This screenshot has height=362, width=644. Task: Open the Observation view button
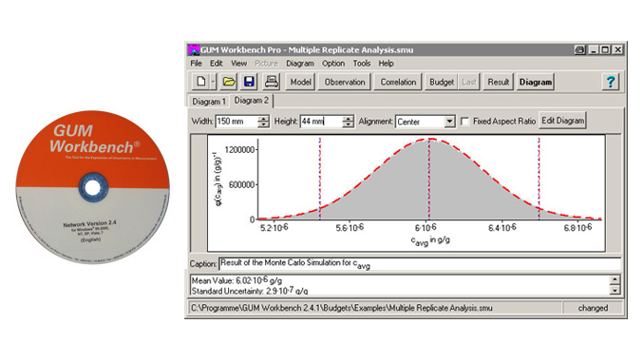coord(345,82)
